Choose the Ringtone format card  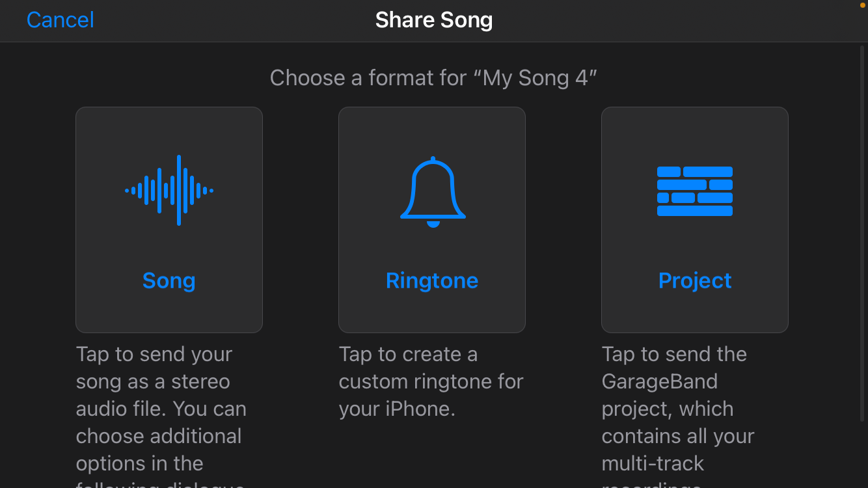[x=431, y=219]
